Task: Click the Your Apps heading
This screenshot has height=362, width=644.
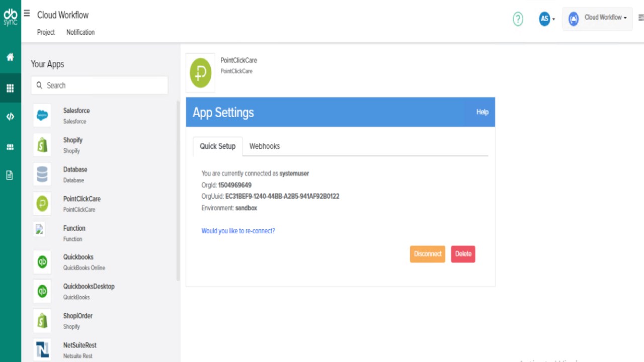Action: coord(47,64)
